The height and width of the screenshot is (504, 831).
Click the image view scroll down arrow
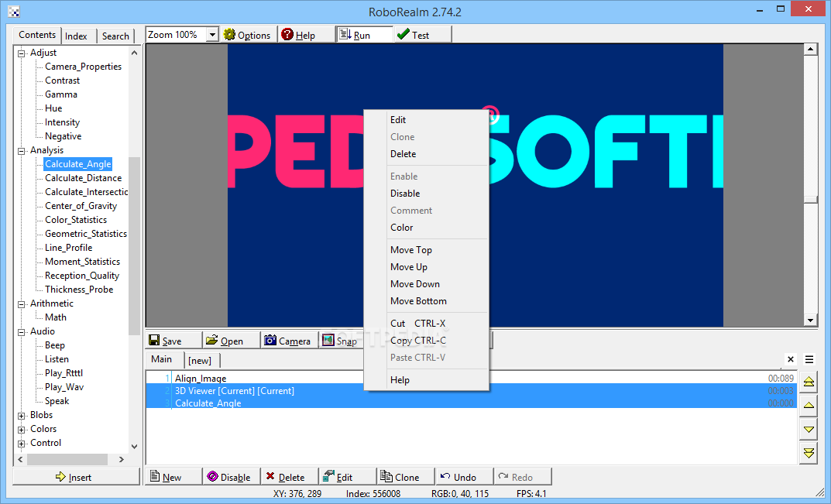click(810, 320)
